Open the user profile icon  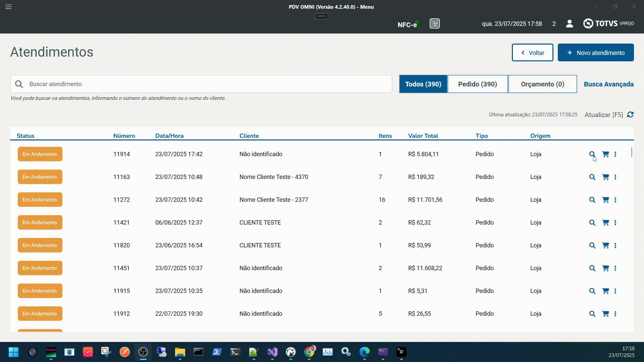[x=569, y=24]
